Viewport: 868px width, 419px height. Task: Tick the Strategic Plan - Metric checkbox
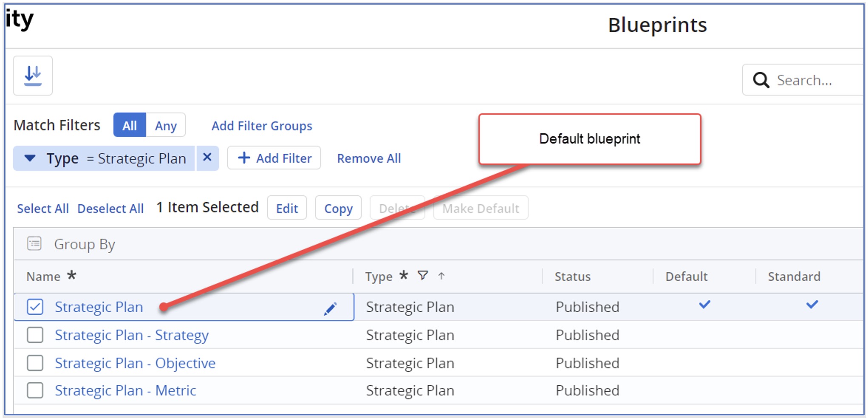click(35, 390)
